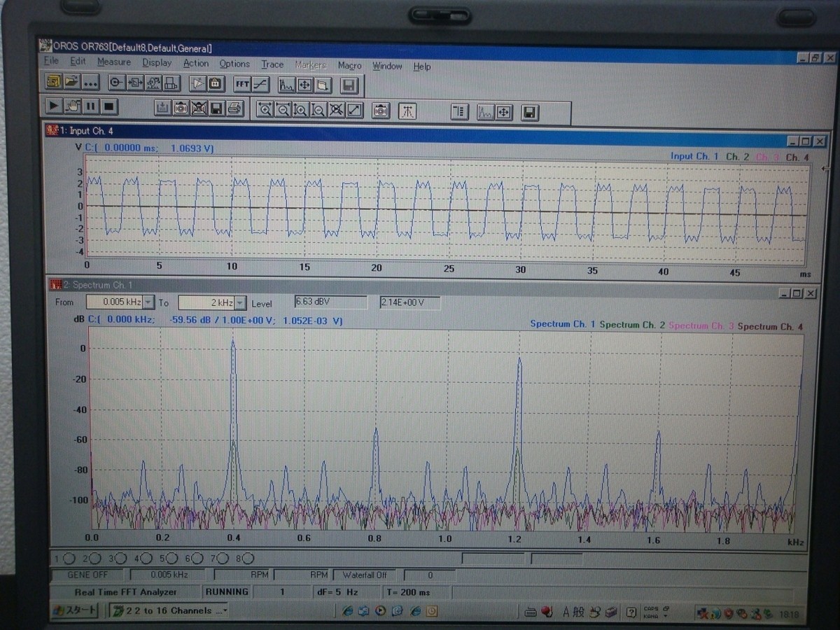The height and width of the screenshot is (630, 840).
Task: Click the Stop acquisition button
Action: (109, 106)
